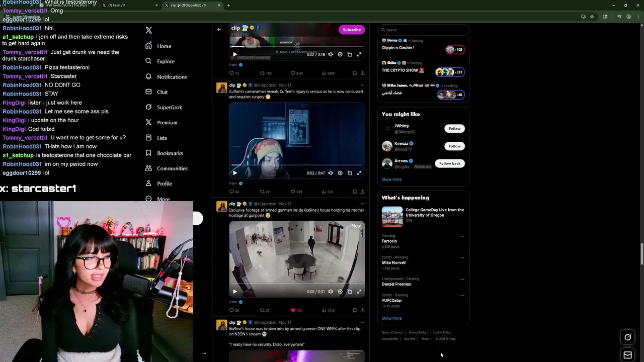This screenshot has width=644, height=362.
Task: Unmute the 6ix9ine gunmen video
Action: coord(331,292)
